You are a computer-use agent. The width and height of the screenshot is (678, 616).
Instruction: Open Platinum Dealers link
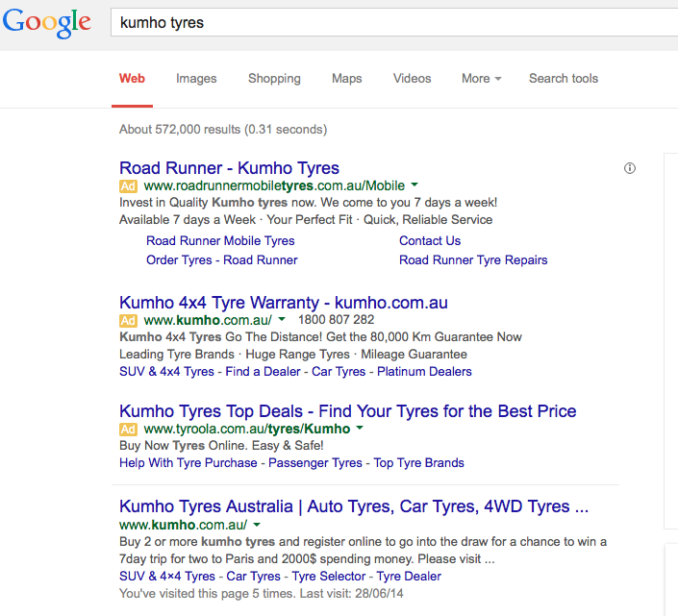(424, 372)
